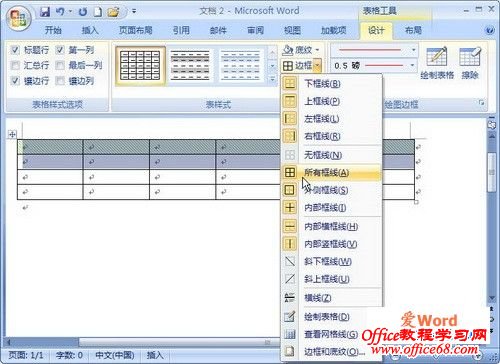Image resolution: width=500 pixels, height=364 pixels.
Task: Select the first grid table style thumbnail
Action: [x=140, y=65]
